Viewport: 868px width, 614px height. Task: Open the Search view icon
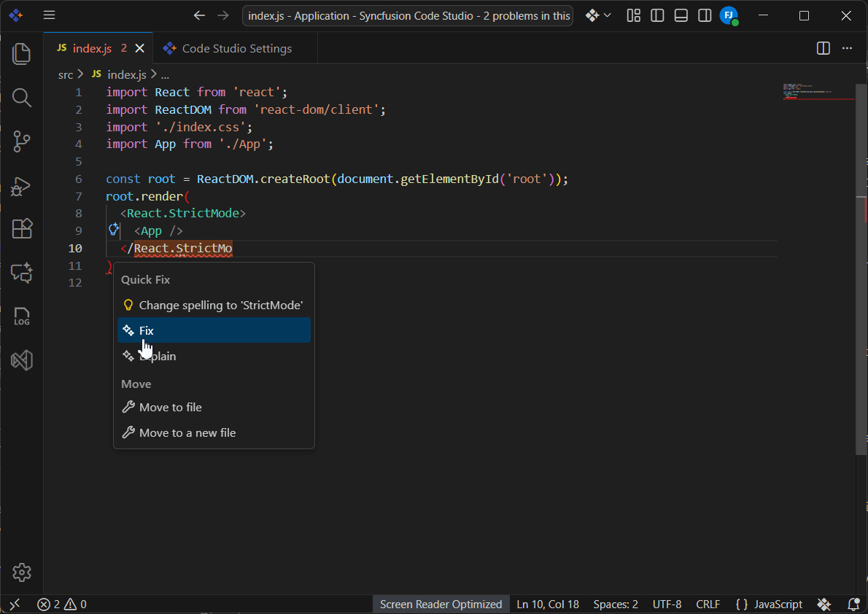point(22,98)
